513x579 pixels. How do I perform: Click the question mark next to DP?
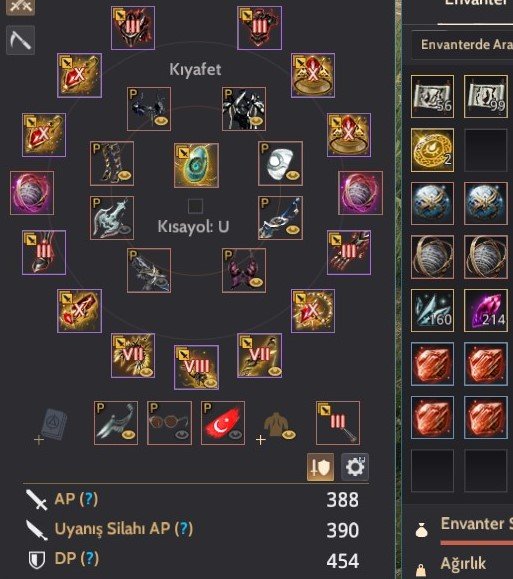tap(89, 559)
